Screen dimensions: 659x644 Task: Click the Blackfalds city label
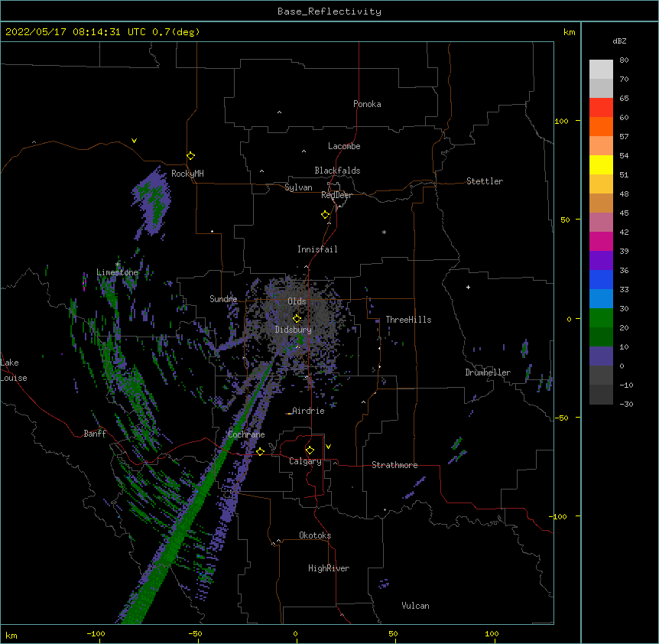coord(337,171)
